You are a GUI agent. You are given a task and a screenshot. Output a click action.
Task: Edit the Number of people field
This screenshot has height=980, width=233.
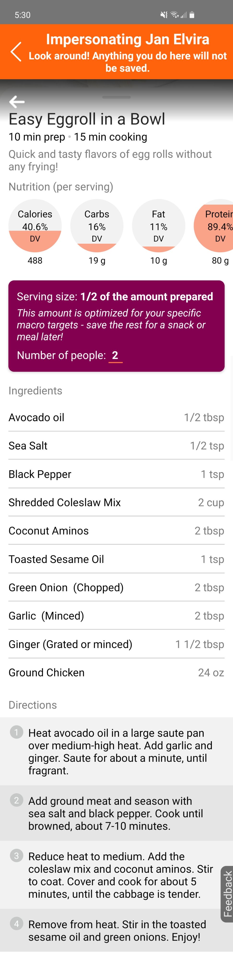115,355
